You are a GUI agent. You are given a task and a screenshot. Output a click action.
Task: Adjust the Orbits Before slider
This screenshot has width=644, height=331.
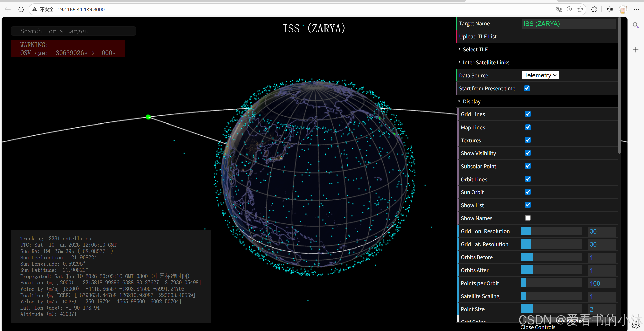click(x=551, y=257)
